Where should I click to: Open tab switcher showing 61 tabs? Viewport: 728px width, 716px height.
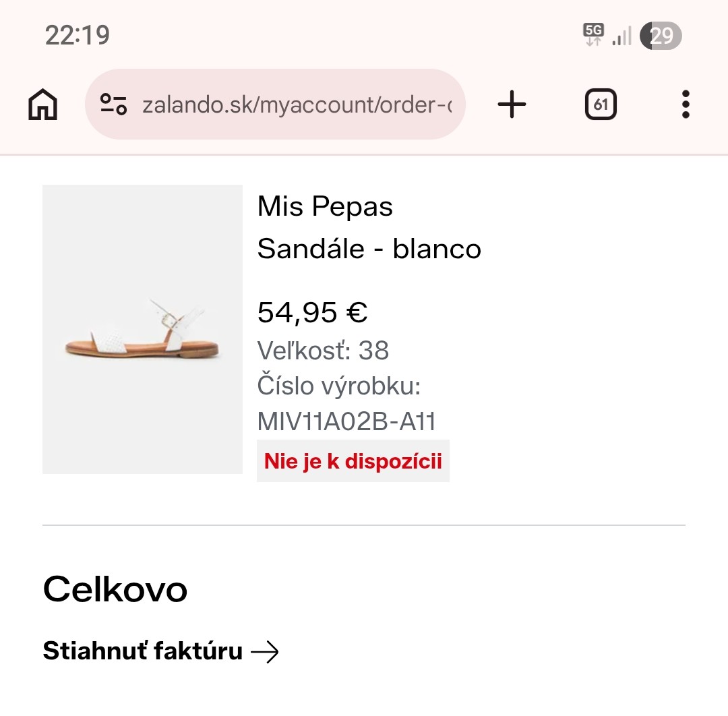point(601,105)
